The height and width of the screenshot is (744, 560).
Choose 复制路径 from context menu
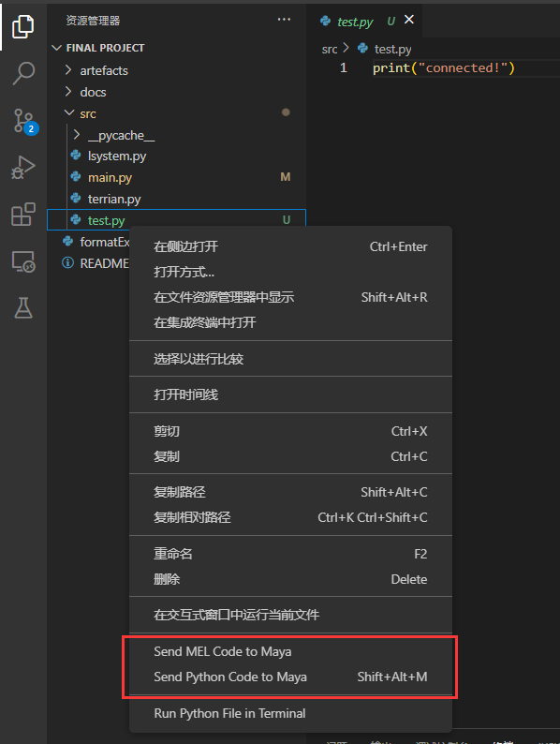pos(290,492)
